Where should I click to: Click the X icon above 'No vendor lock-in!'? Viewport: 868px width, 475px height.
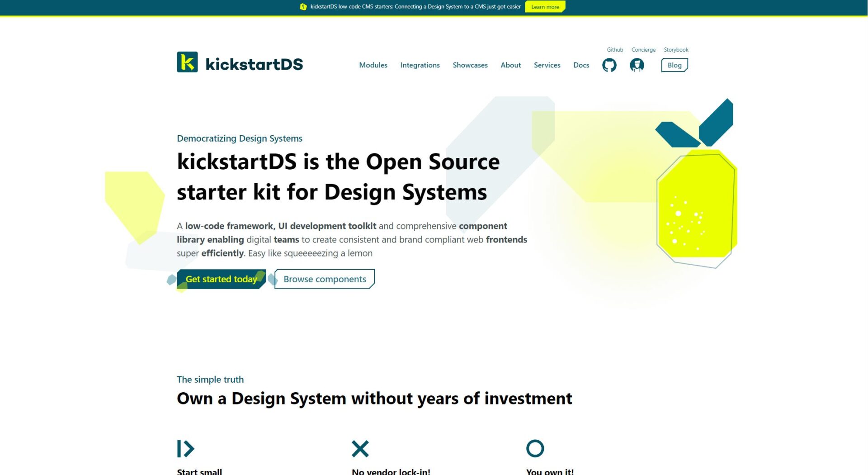tap(360, 448)
